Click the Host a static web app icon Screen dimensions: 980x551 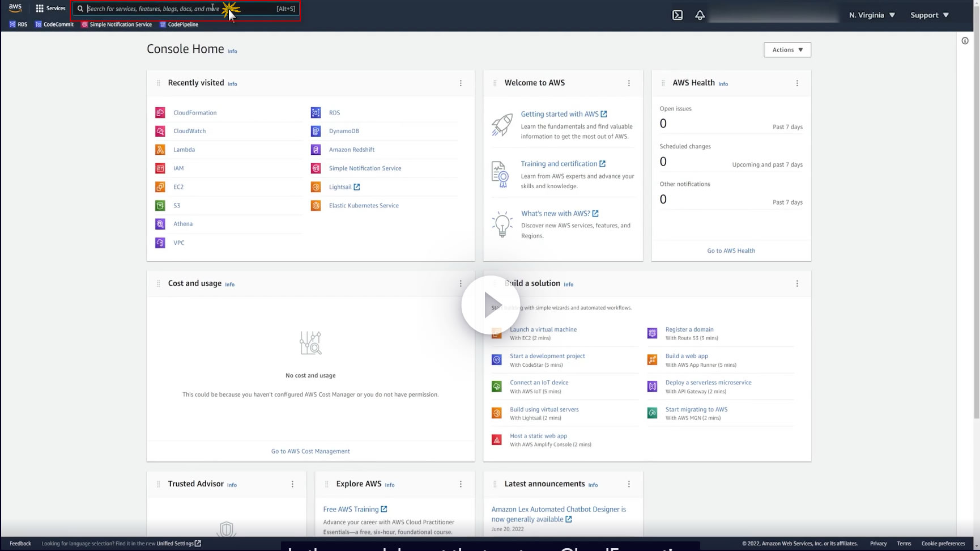[x=497, y=440]
